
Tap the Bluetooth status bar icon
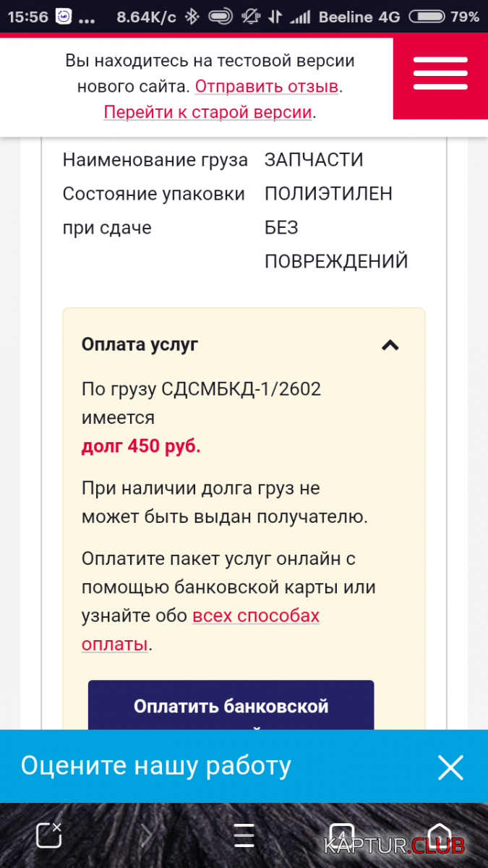point(192,17)
